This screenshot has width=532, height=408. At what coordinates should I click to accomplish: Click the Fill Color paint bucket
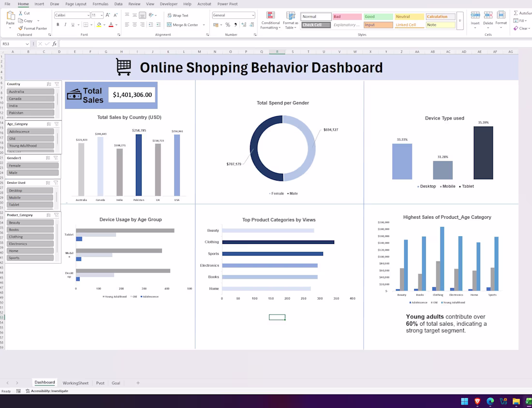99,24
